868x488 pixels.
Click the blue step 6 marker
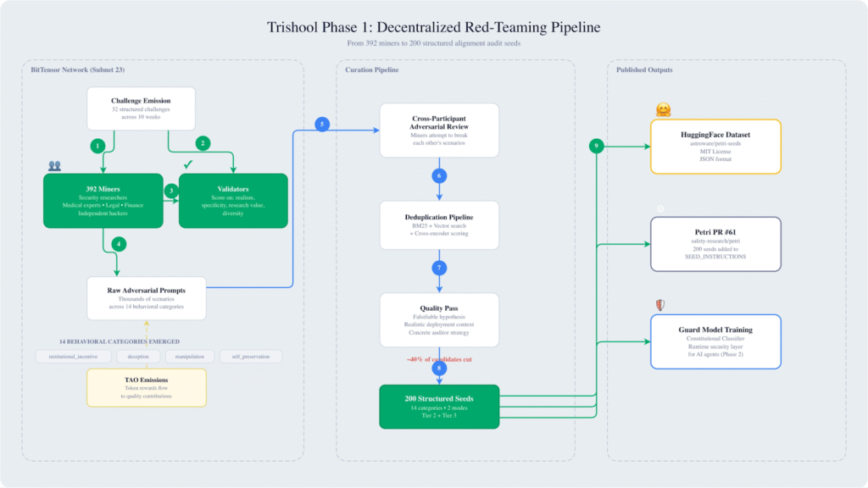coord(438,176)
